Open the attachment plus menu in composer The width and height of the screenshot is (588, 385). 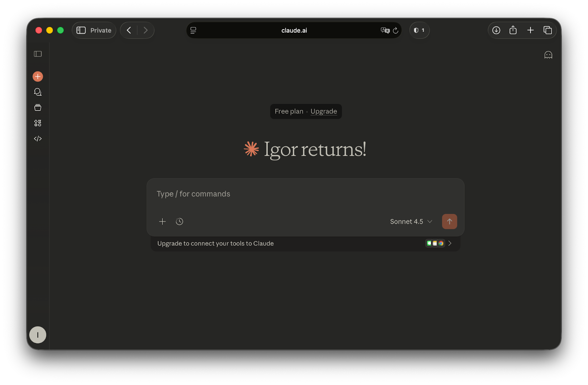pyautogui.click(x=162, y=222)
